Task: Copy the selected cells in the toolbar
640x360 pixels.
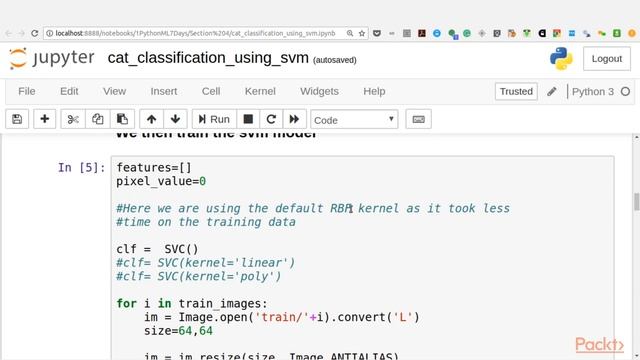Action: pyautogui.click(x=98, y=119)
